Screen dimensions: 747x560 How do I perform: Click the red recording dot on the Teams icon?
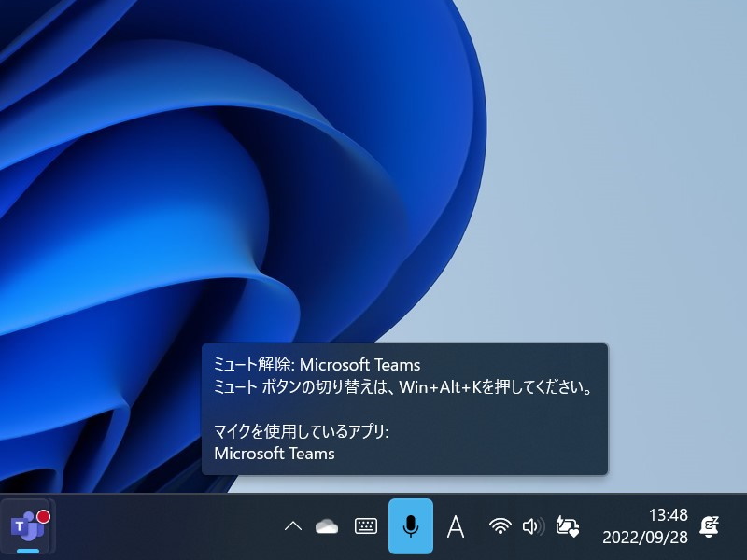coord(43,514)
